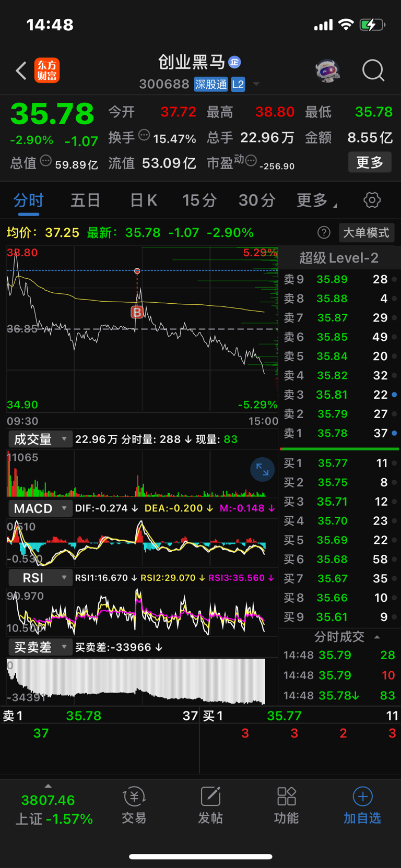Tap the blue dot beside 卖3 row
This screenshot has width=401, height=868.
click(x=394, y=395)
